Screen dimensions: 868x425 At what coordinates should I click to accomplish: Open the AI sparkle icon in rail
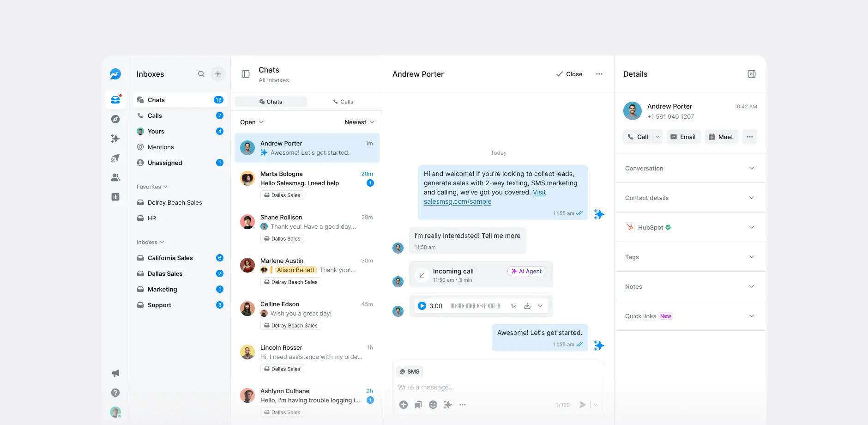115,139
